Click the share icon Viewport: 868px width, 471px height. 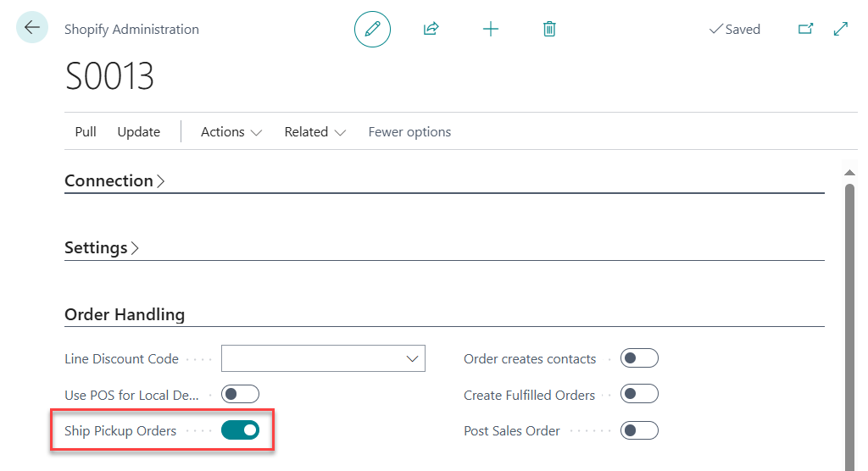click(x=431, y=29)
